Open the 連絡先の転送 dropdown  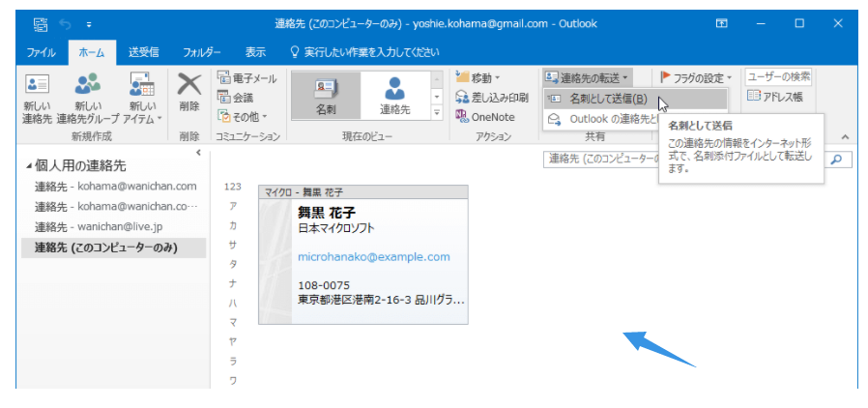click(x=588, y=78)
